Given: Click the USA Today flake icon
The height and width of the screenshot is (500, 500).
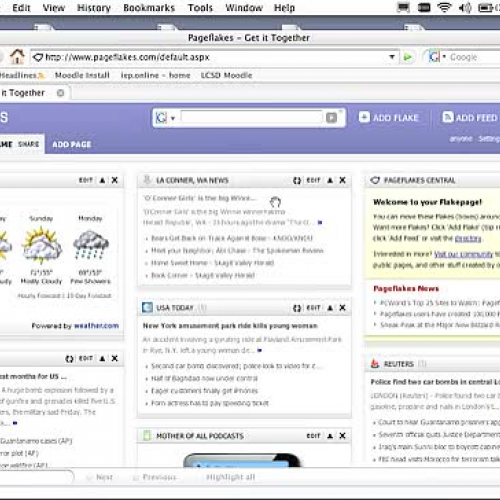Looking at the screenshot, I should click(147, 307).
